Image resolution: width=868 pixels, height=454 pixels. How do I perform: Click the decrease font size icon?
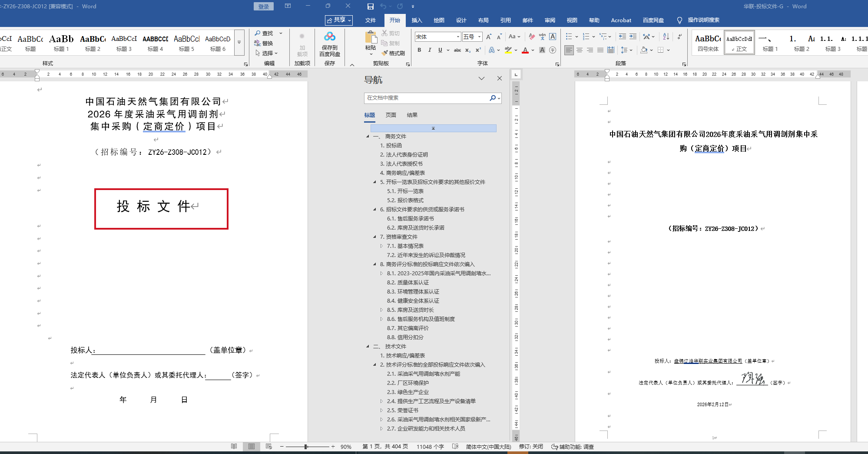point(499,37)
